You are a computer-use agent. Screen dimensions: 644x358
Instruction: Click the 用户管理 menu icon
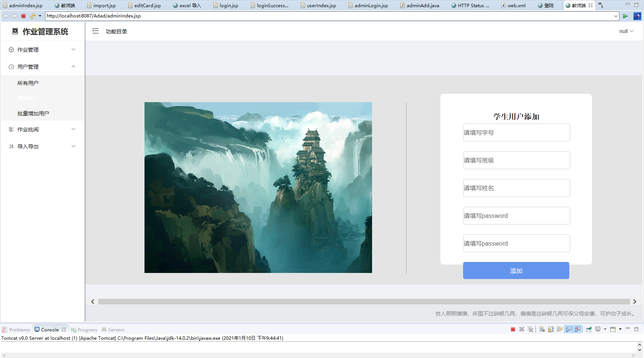[11, 67]
